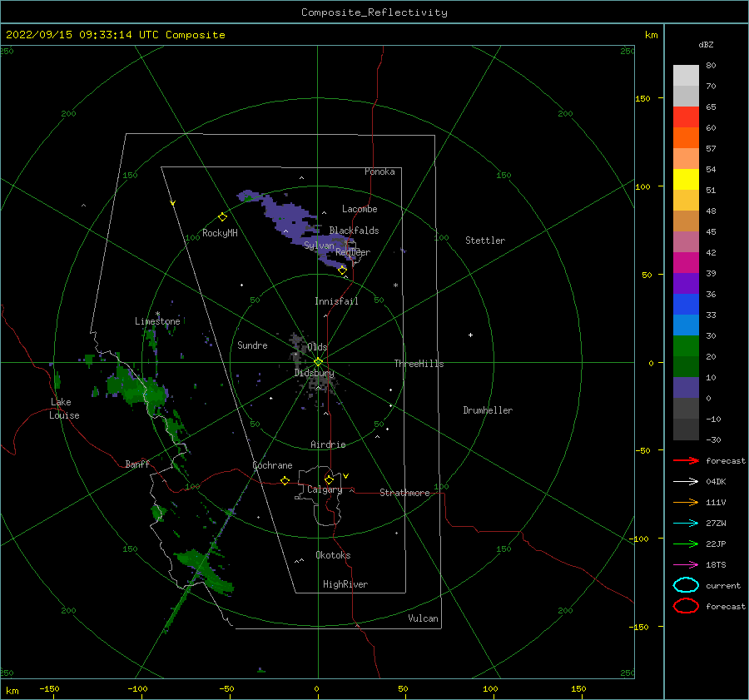Click the 2022/09/15 09:33:14 UTC timestamp
749x700 pixels.
coord(115,35)
